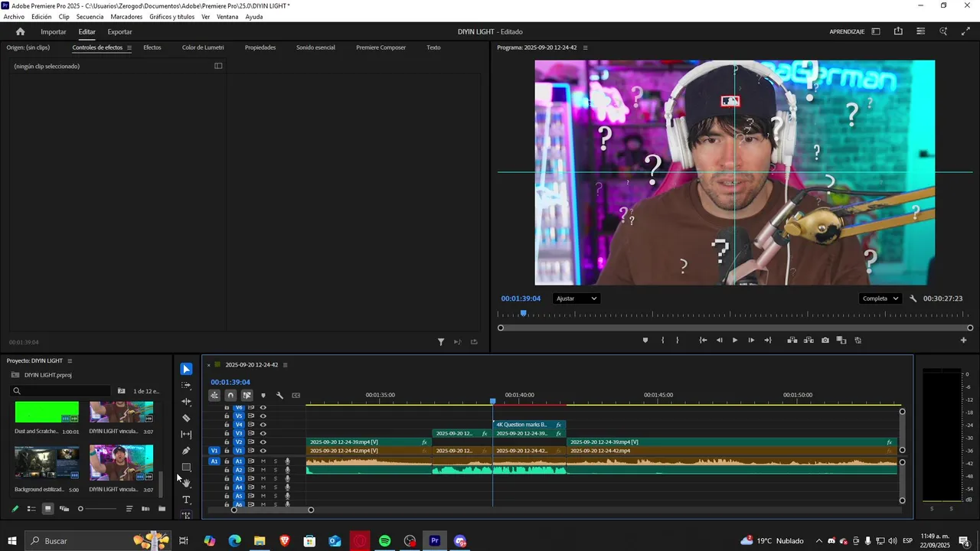Image resolution: width=980 pixels, height=551 pixels.
Task: Select the Type tool
Action: point(186,500)
